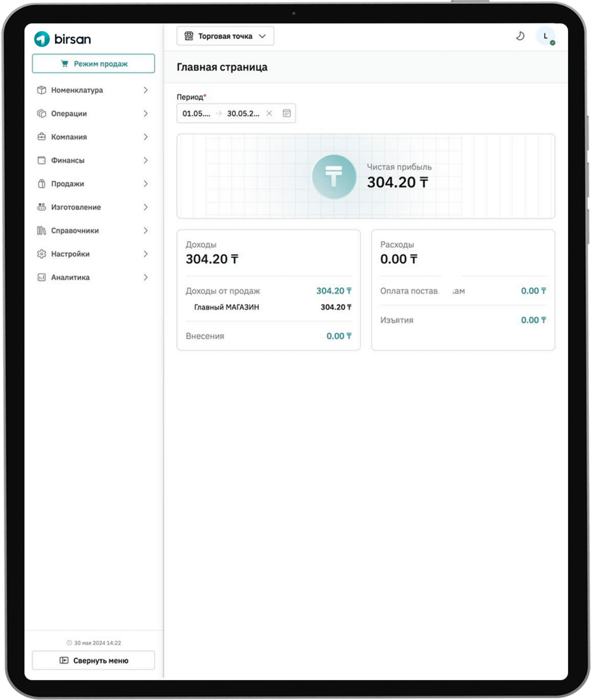Toggle dark mode with the moon icon
Screen dimensions: 591x700
[x=520, y=36]
